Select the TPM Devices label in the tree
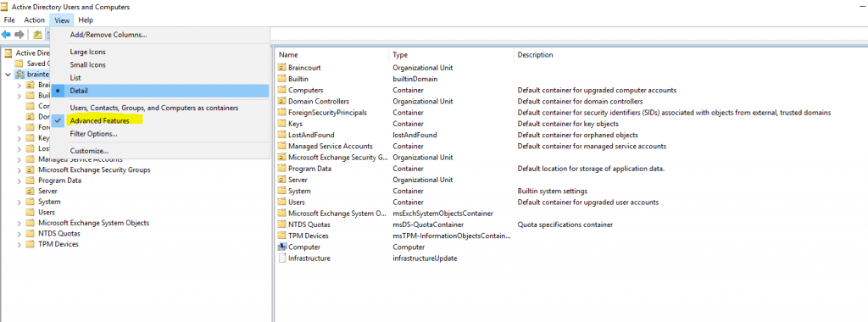 pyautogui.click(x=58, y=244)
